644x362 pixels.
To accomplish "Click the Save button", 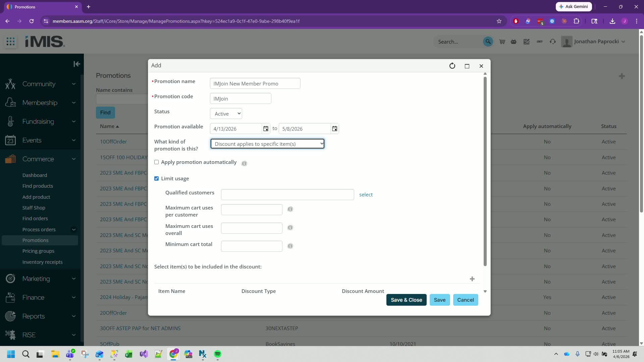I will (x=439, y=300).
